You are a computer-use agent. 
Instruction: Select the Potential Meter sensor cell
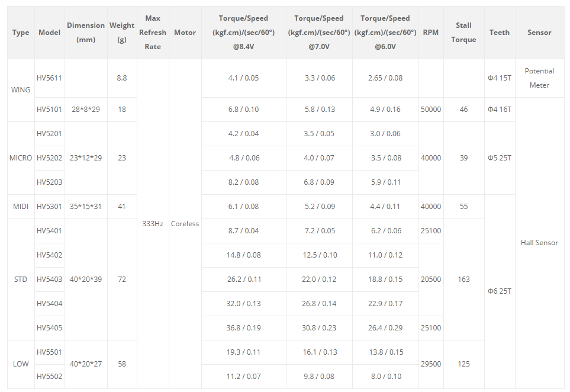tap(539, 78)
